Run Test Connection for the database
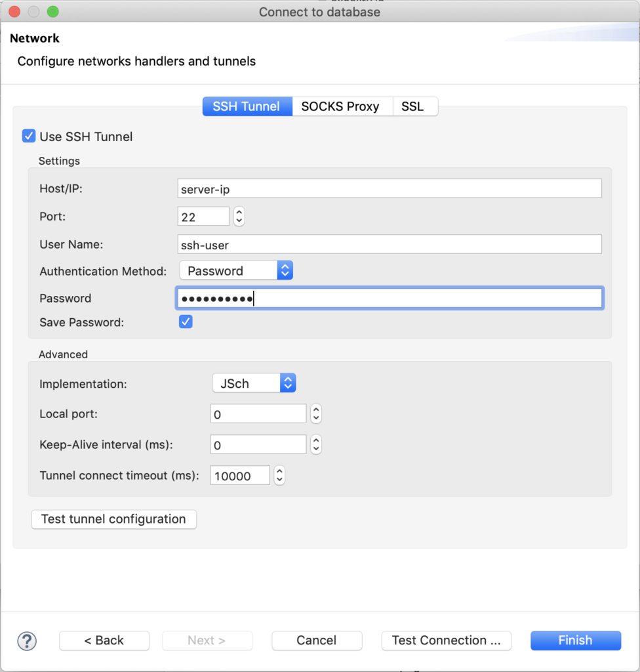Image resolution: width=640 pixels, height=672 pixels. [x=446, y=640]
